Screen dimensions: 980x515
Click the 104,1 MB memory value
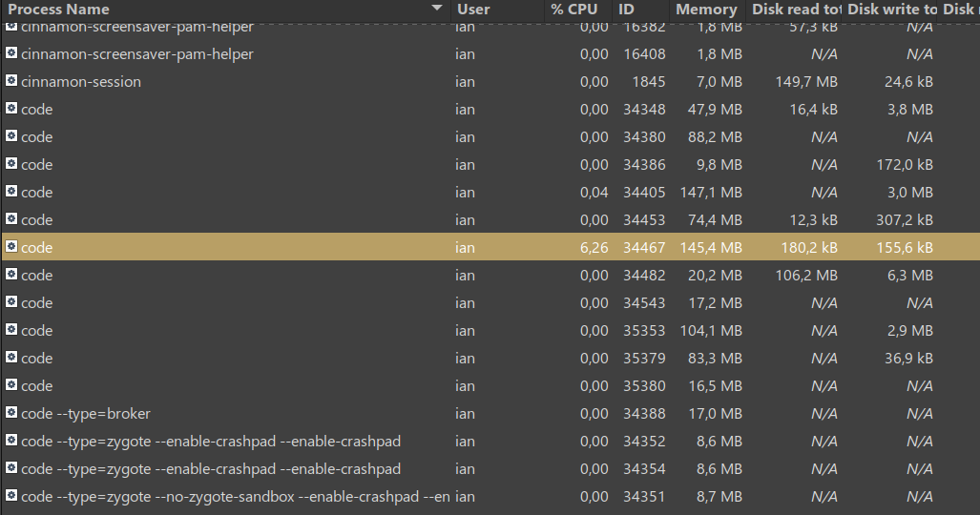coord(711,331)
